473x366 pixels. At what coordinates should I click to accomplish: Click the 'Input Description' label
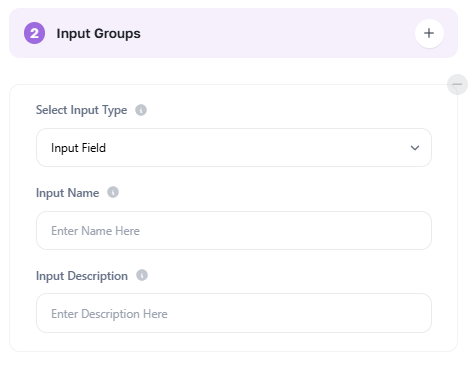pyautogui.click(x=82, y=276)
